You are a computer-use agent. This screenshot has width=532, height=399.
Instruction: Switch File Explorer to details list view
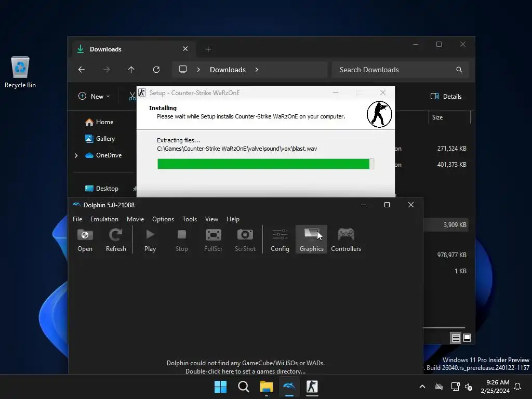[x=456, y=338]
